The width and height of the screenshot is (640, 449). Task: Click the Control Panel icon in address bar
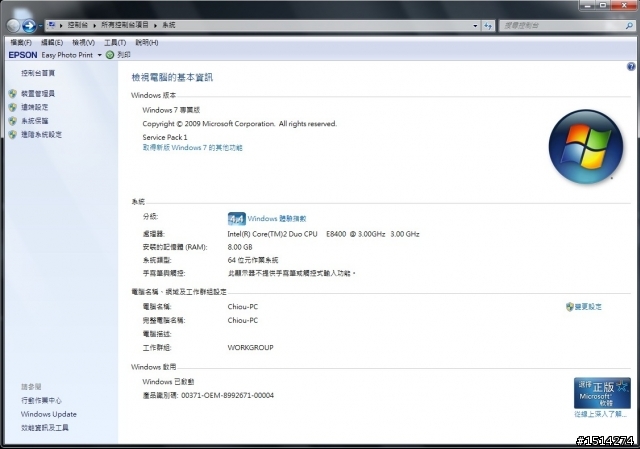(x=51, y=25)
